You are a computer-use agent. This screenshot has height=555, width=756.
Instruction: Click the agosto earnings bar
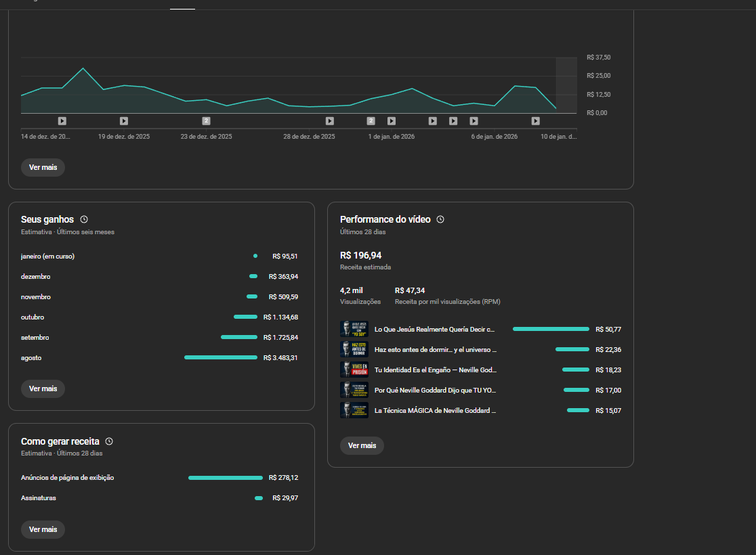[x=220, y=357]
